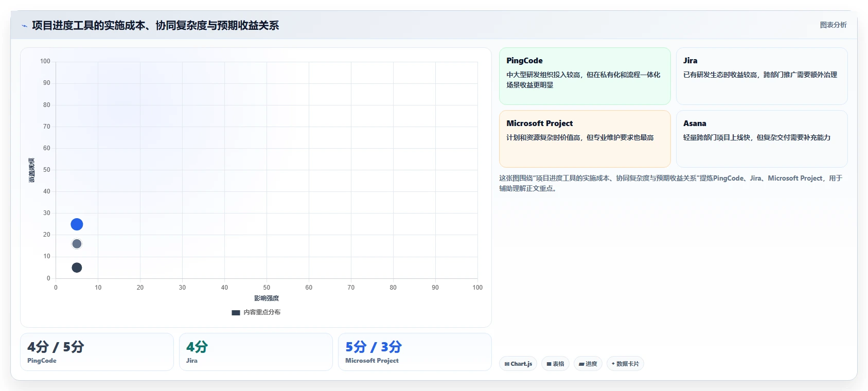Click the text 计划和资源复杂时价值高
This screenshot has width=868, height=391.
(x=543, y=137)
